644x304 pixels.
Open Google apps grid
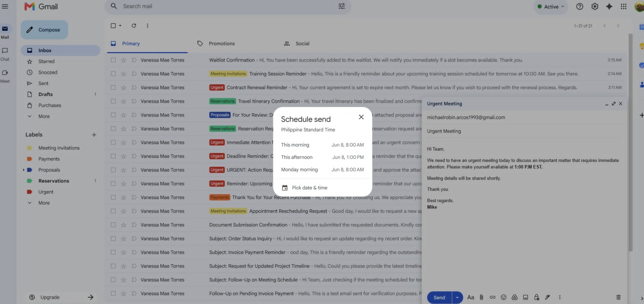tap(623, 6)
